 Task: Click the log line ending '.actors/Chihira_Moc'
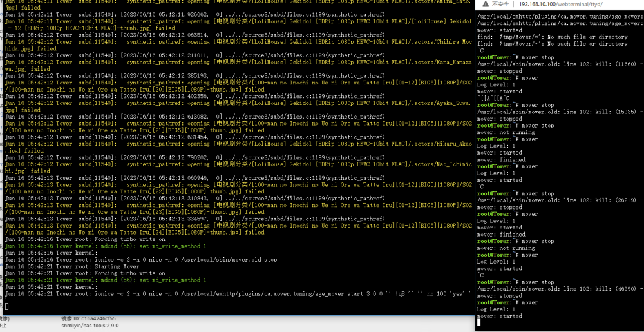click(x=238, y=42)
